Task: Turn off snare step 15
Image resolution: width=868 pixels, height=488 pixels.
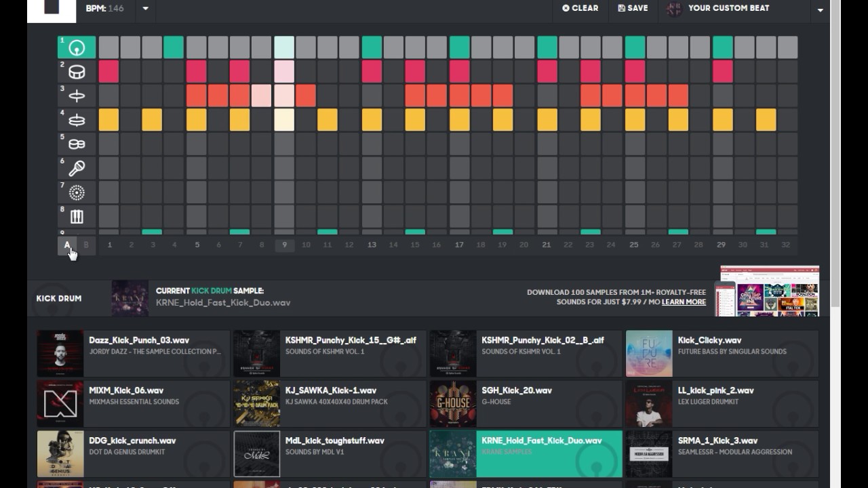Action: coord(415,71)
